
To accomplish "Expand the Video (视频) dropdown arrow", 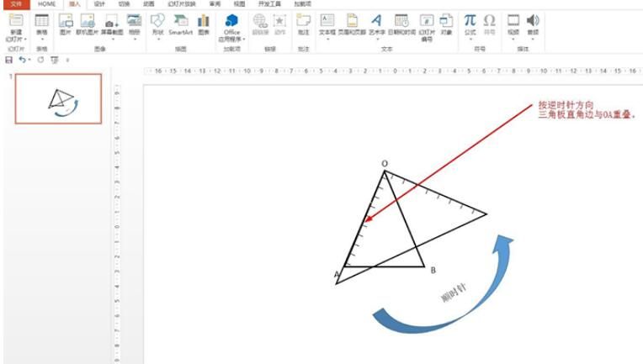I will pyautogui.click(x=513, y=40).
